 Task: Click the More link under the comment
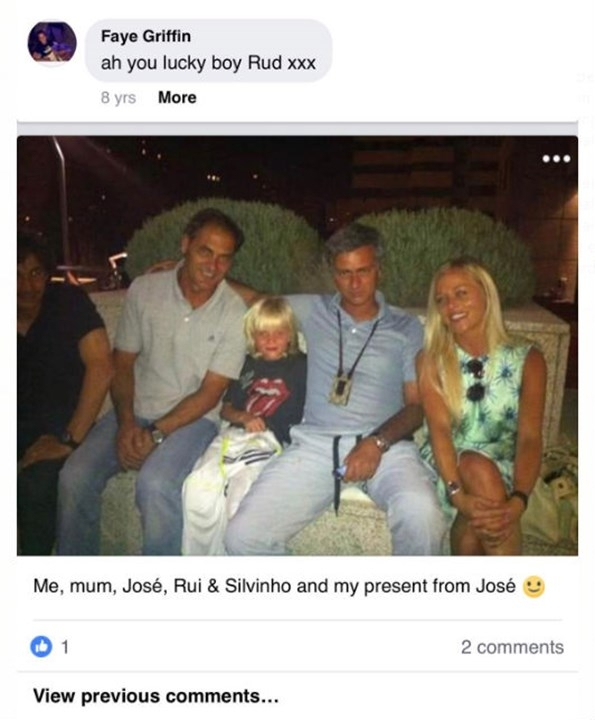(x=177, y=97)
